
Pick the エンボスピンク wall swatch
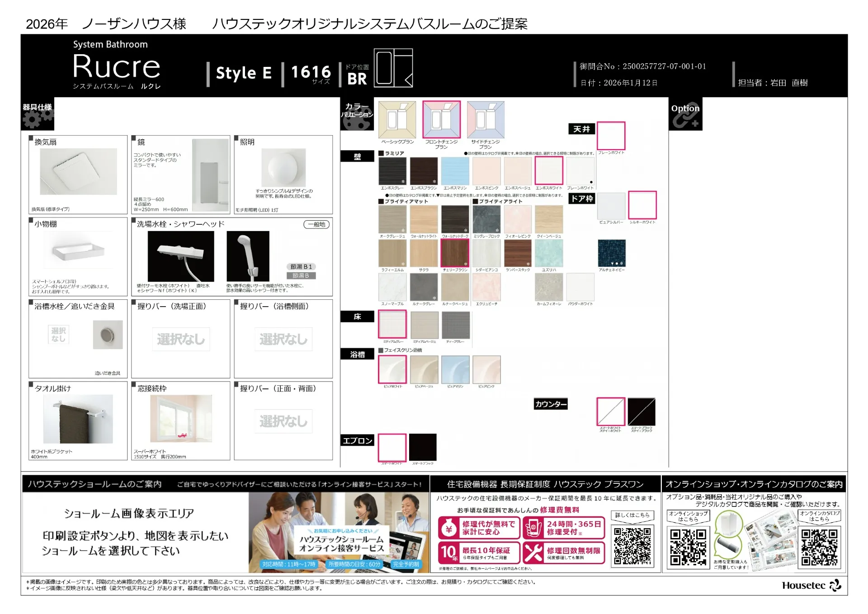(x=486, y=171)
